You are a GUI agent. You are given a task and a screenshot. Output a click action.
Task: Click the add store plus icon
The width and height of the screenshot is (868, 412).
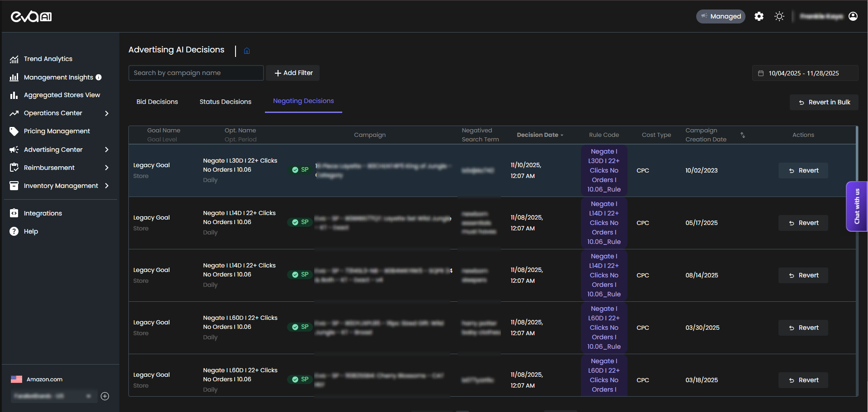pos(105,396)
